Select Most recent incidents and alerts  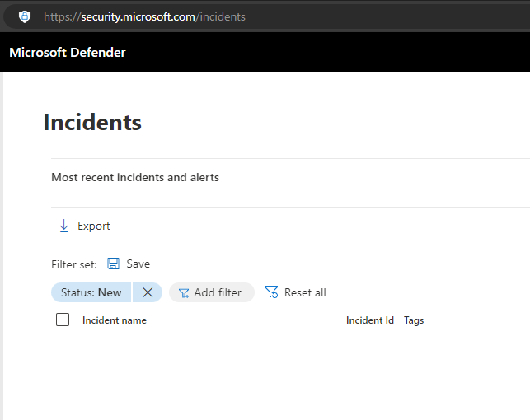(135, 177)
